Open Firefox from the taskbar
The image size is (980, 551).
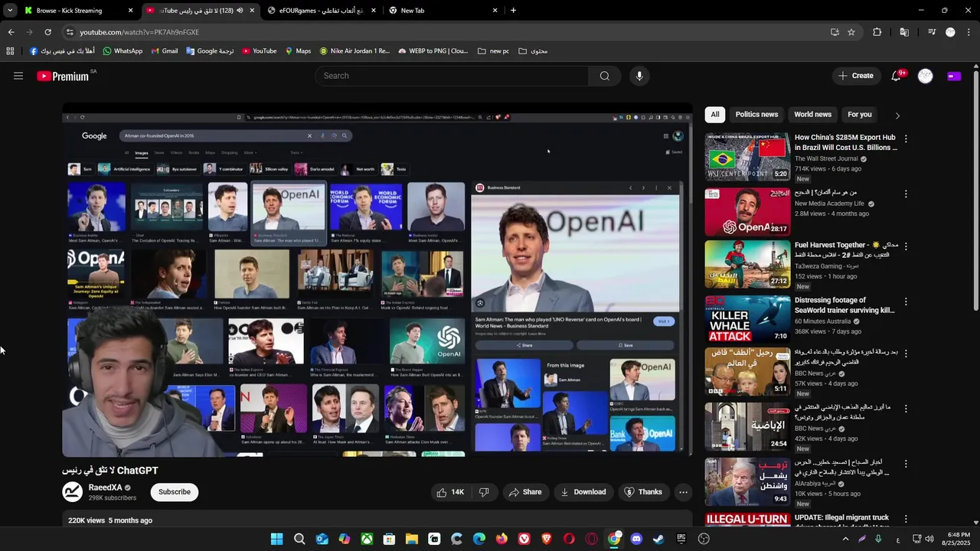tap(501, 539)
